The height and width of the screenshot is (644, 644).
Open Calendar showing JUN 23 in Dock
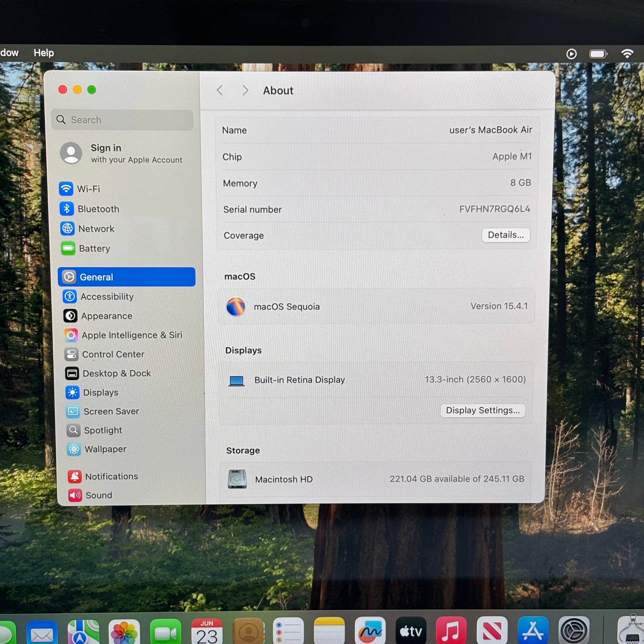click(207, 631)
